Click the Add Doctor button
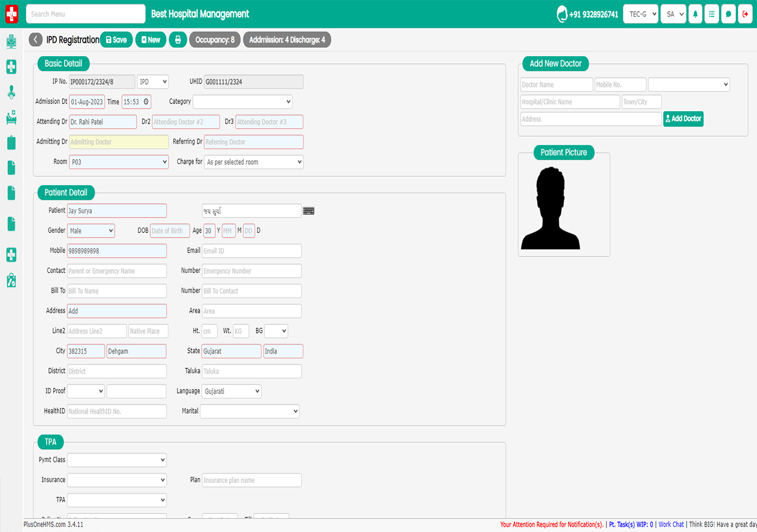This screenshot has width=757, height=532. click(x=683, y=119)
